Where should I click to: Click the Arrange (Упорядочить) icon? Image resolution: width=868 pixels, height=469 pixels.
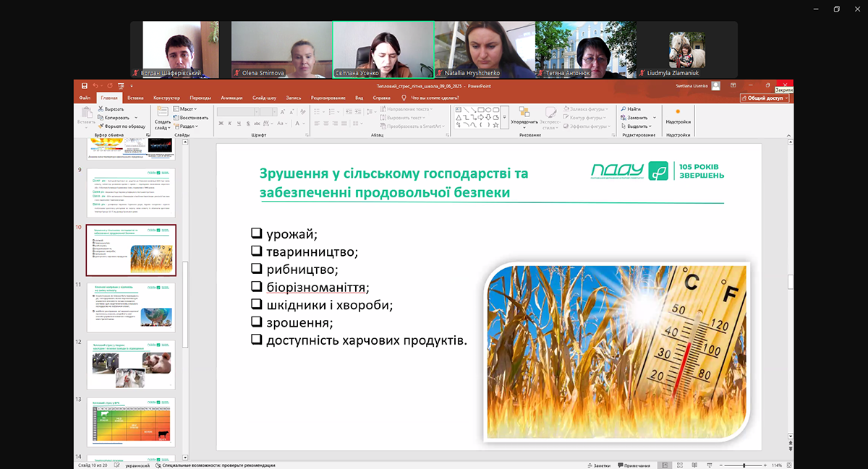(x=524, y=112)
